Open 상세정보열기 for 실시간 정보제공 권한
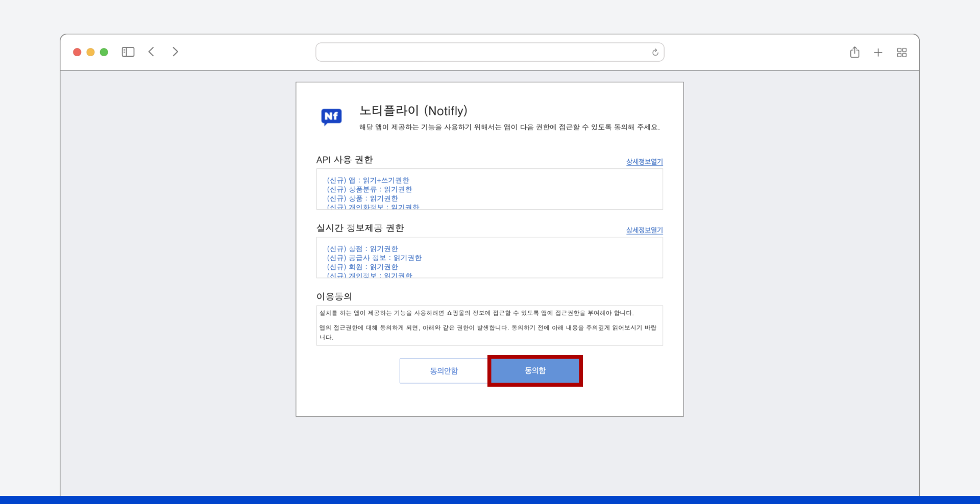This screenshot has height=504, width=980. pos(644,230)
